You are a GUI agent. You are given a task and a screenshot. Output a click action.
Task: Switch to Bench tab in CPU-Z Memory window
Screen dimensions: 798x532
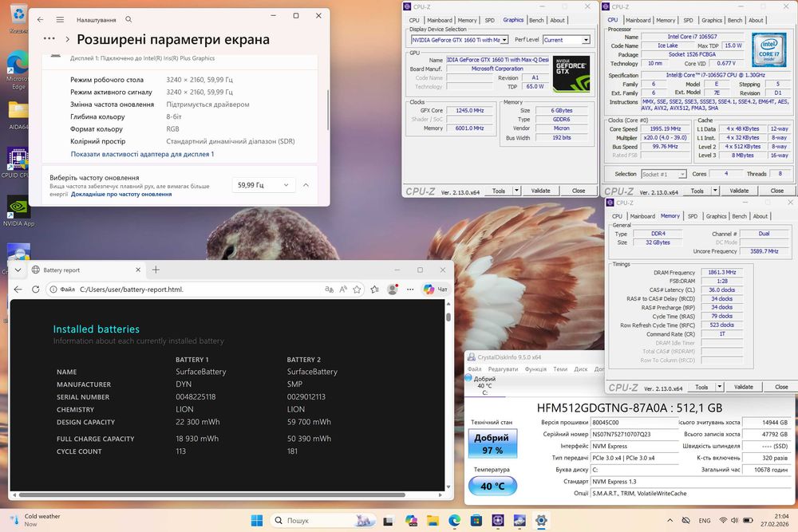tap(740, 216)
